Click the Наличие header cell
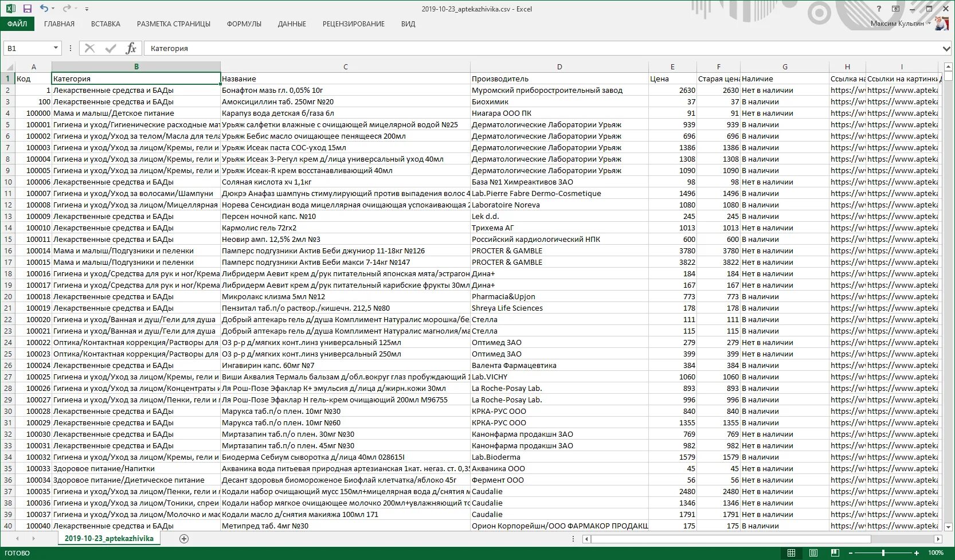Image resolution: width=955 pixels, height=560 pixels. (x=785, y=79)
